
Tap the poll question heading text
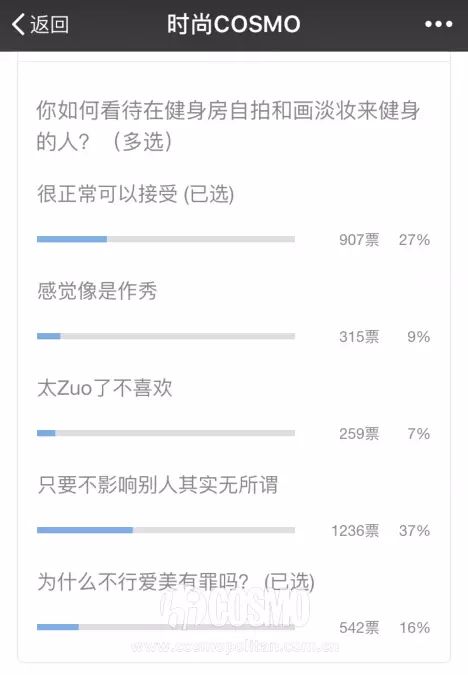pyautogui.click(x=228, y=126)
